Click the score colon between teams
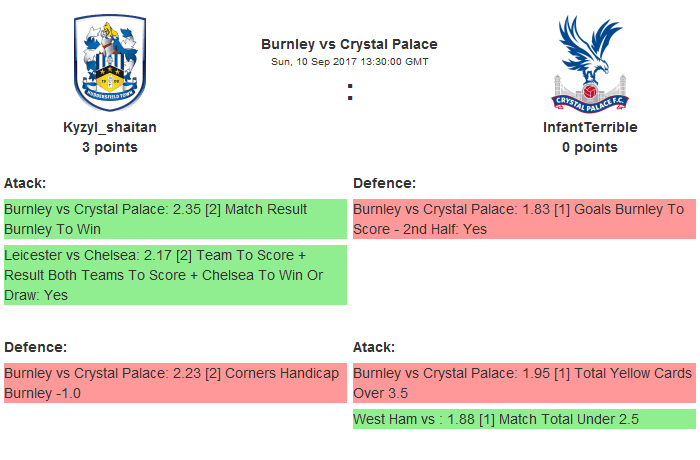 (x=350, y=92)
